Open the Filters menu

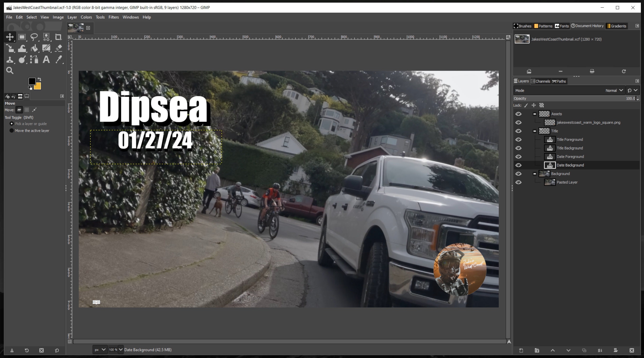[x=113, y=17]
